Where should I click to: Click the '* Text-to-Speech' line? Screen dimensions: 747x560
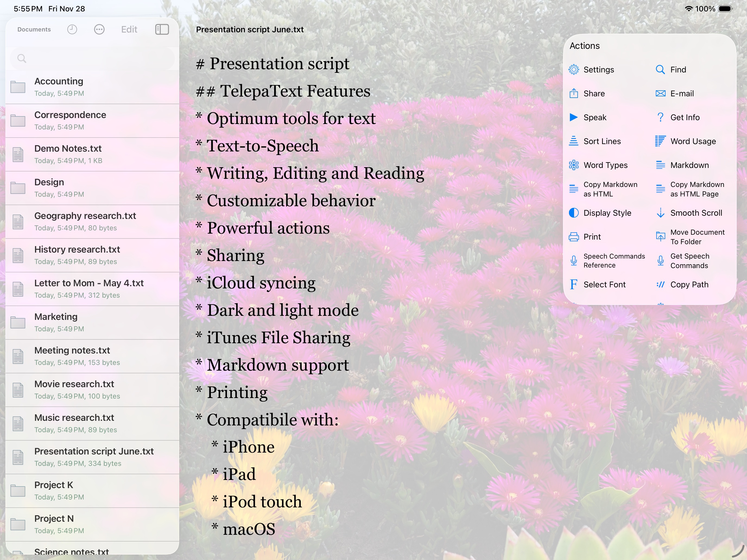(x=257, y=146)
